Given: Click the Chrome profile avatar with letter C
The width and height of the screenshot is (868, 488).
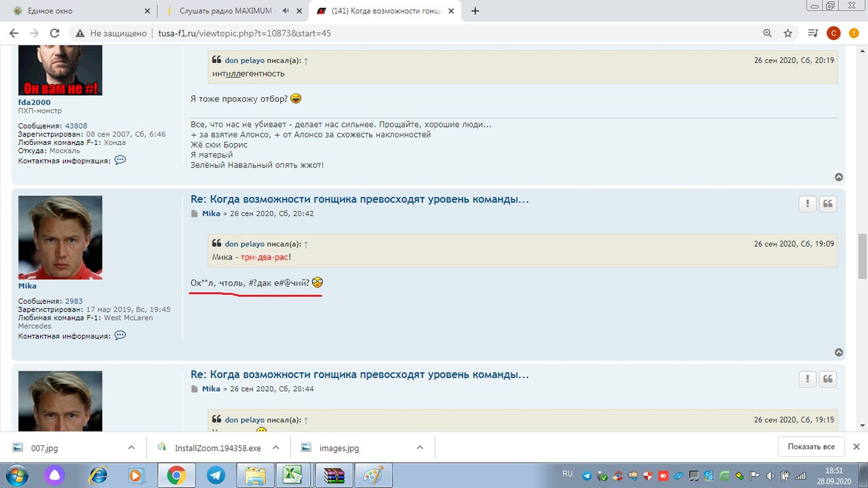Looking at the screenshot, I should point(833,33).
